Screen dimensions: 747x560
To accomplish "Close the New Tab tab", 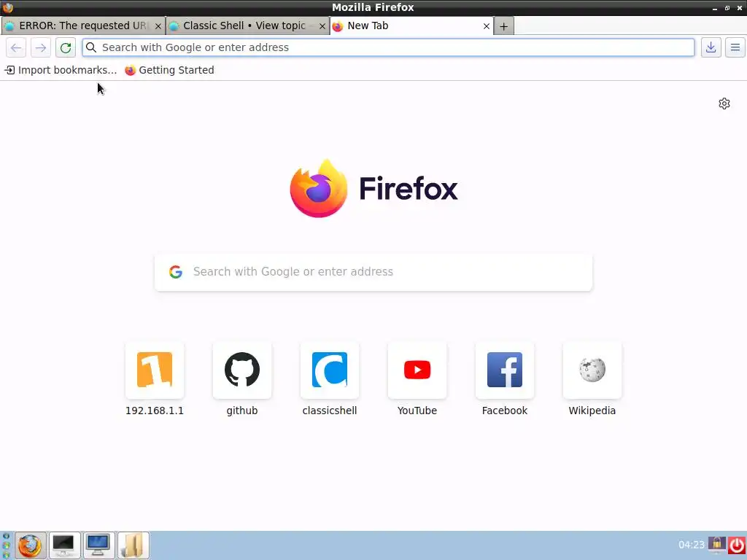I will pos(486,26).
